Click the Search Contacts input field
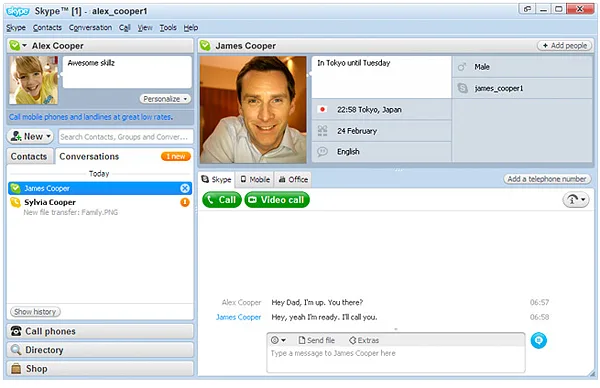Screen dimensions: 600x388 [126, 137]
